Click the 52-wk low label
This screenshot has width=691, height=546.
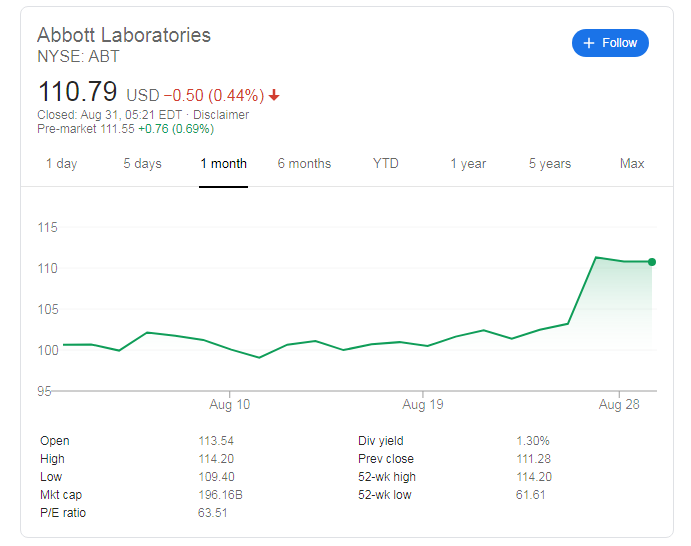point(385,495)
